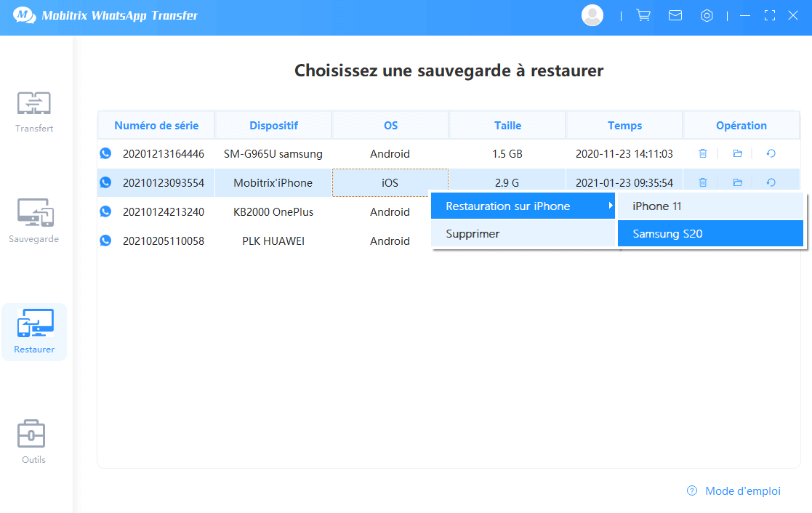Screen dimensions: 812x513
Task: Open the shopping cart in the title bar
Action: click(x=643, y=15)
